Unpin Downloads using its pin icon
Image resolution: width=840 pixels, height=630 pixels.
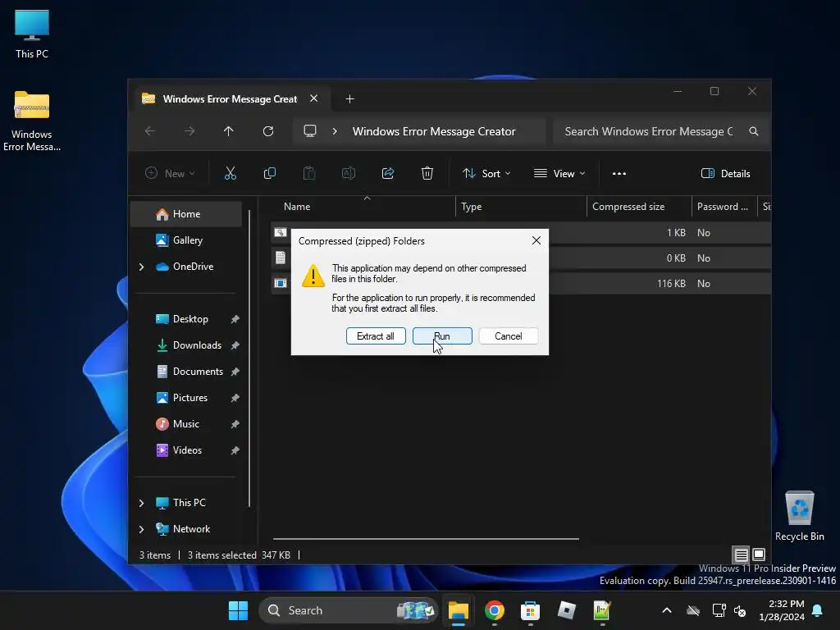point(235,345)
